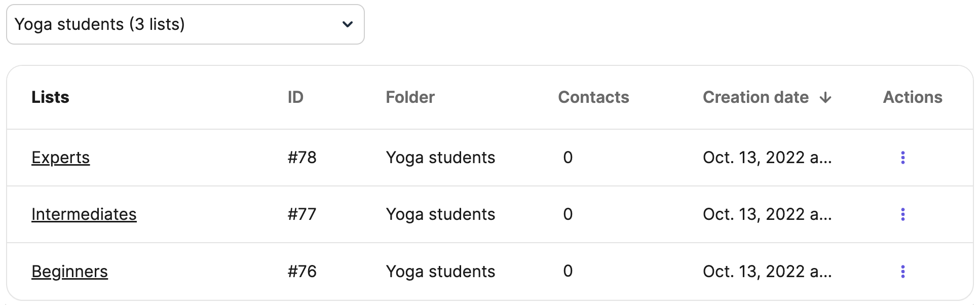Click the Contacts column header
This screenshot has width=980, height=305.
[593, 97]
